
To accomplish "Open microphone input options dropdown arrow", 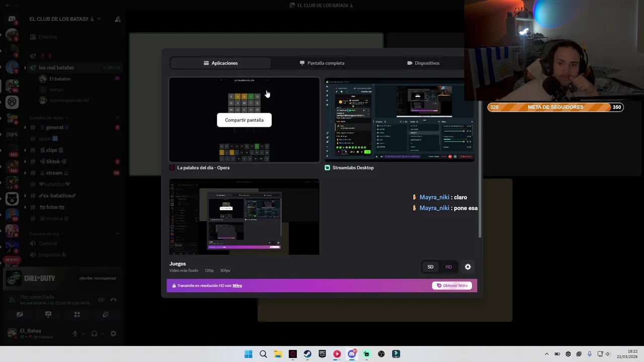I will pyautogui.click(x=84, y=333).
